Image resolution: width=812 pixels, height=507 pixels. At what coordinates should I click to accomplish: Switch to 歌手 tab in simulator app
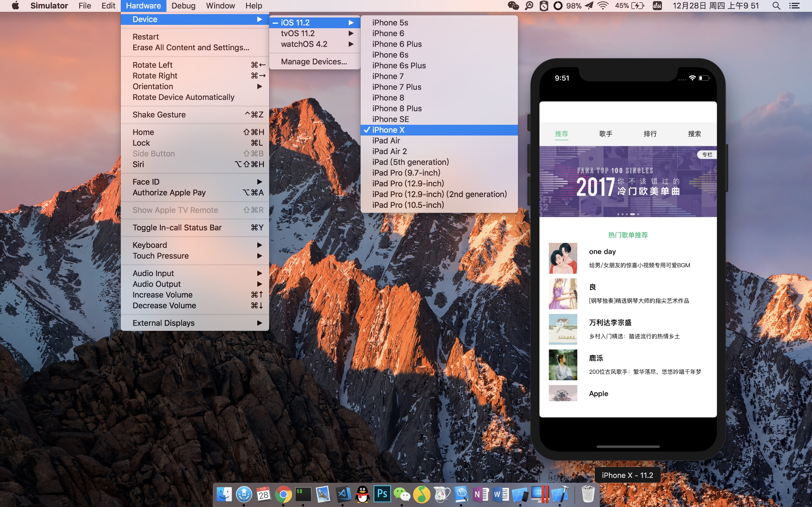tap(605, 134)
